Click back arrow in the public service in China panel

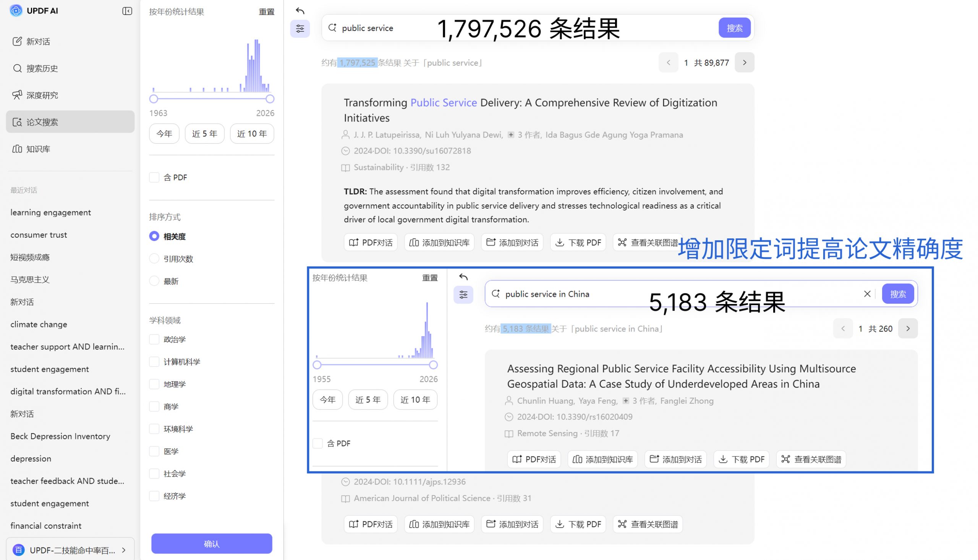coord(463,277)
